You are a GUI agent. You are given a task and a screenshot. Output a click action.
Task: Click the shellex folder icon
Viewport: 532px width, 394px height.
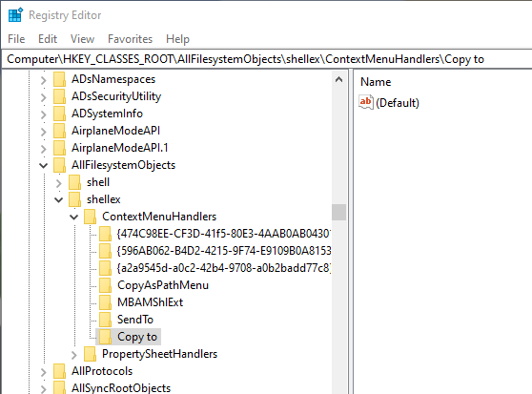pyautogui.click(x=74, y=199)
